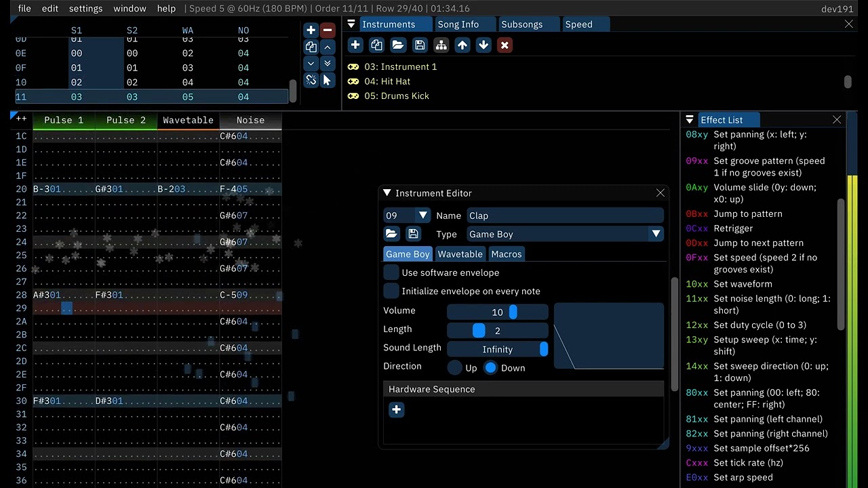Remove order row with red minus icon

tap(327, 30)
